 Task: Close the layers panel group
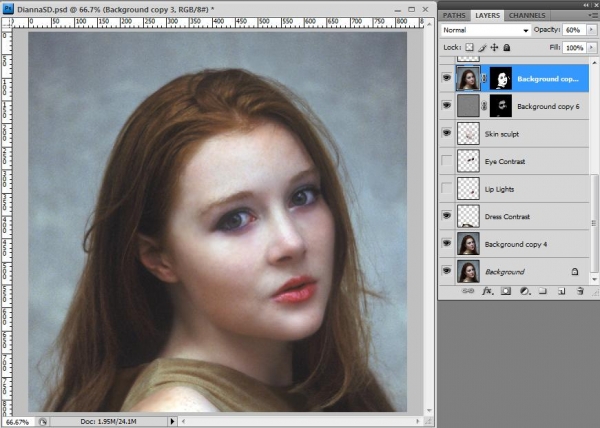click(595, 5)
